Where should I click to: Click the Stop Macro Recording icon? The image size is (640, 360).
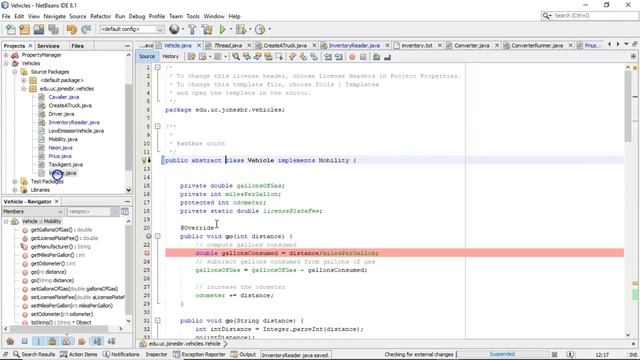coord(363,57)
